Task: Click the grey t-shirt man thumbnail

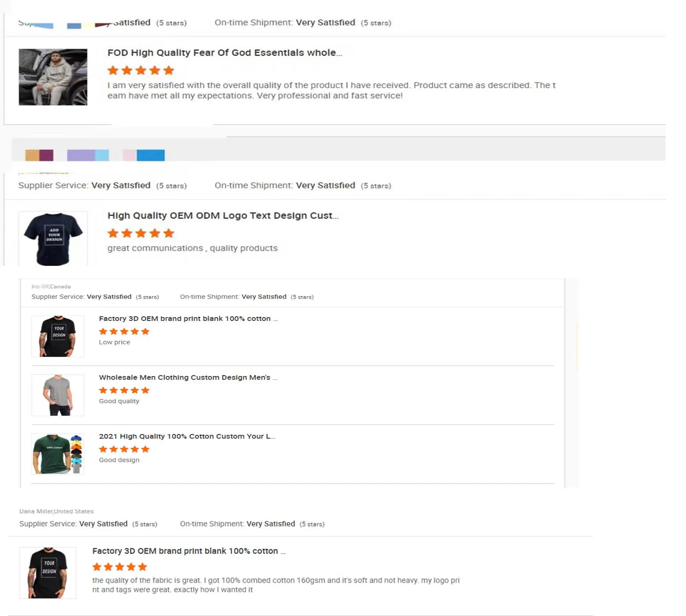Action: click(58, 395)
